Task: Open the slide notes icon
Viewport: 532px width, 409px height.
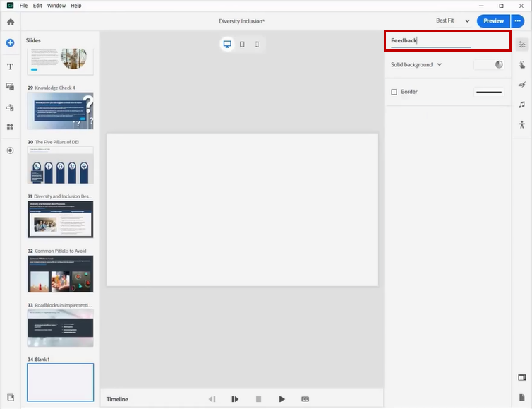Action: point(522,398)
